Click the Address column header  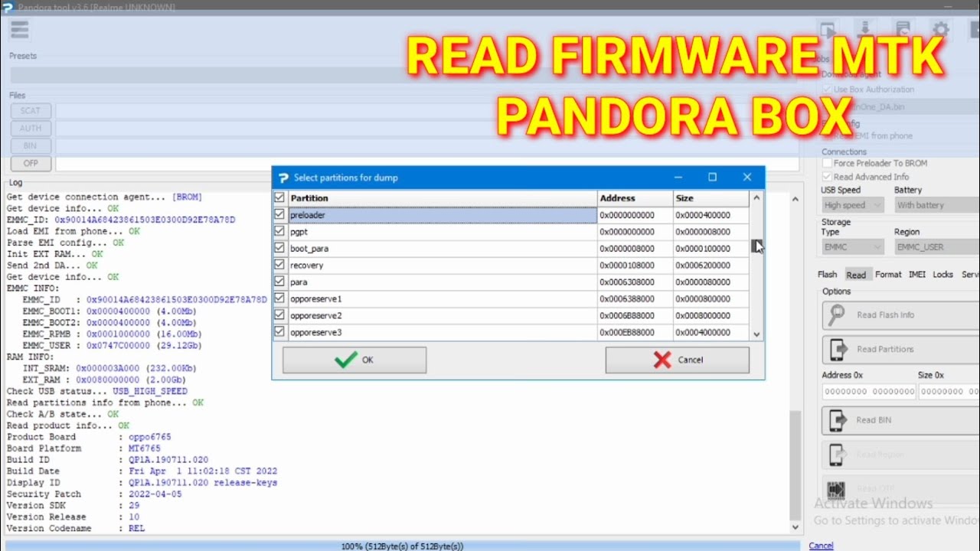[x=635, y=198]
